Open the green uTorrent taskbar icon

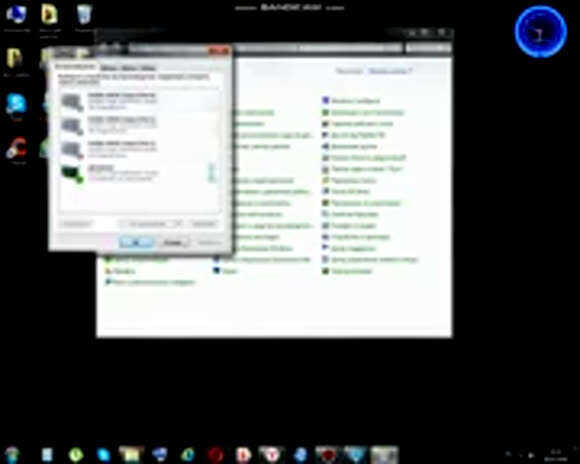pyautogui.click(x=76, y=454)
